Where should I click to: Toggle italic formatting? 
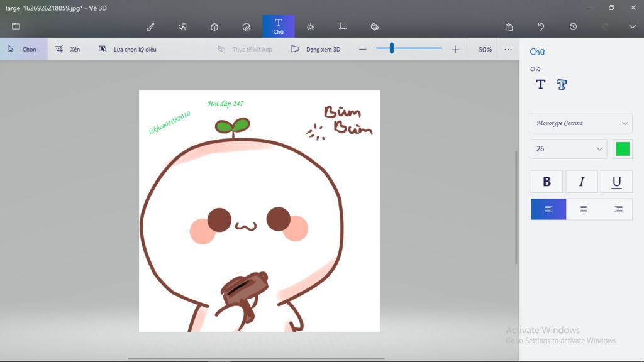tap(582, 182)
